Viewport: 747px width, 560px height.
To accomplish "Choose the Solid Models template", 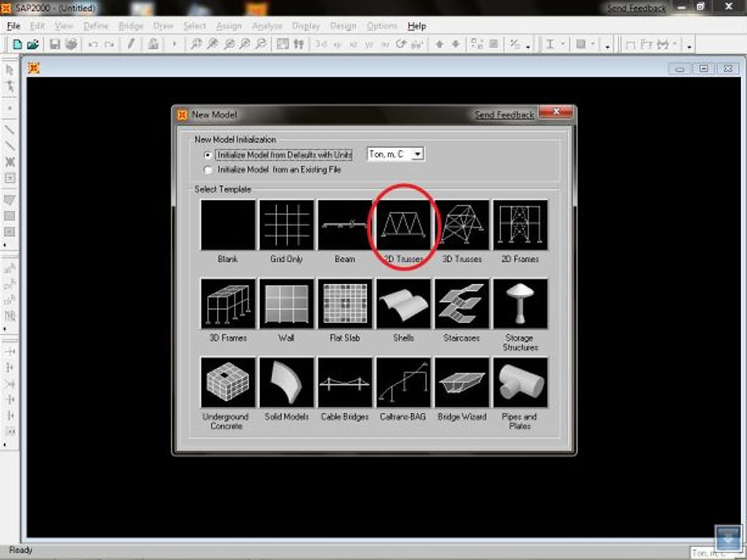I will tap(287, 382).
